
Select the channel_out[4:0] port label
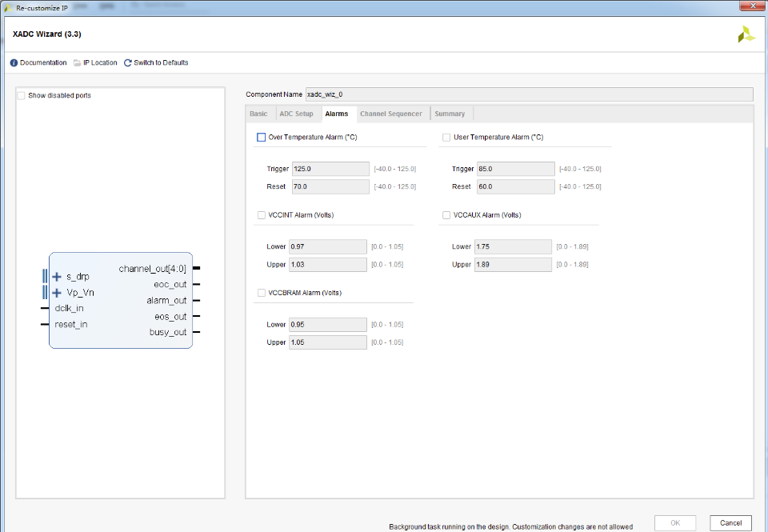pos(152,269)
